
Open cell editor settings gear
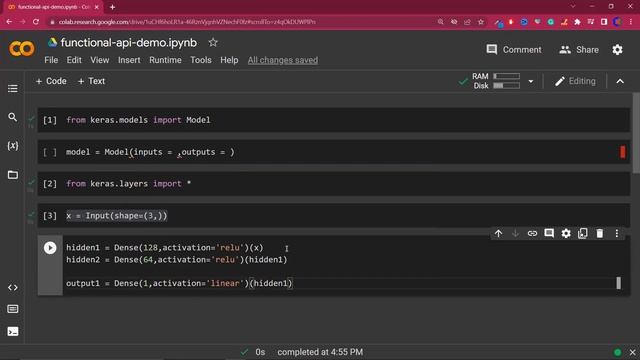pos(566,233)
